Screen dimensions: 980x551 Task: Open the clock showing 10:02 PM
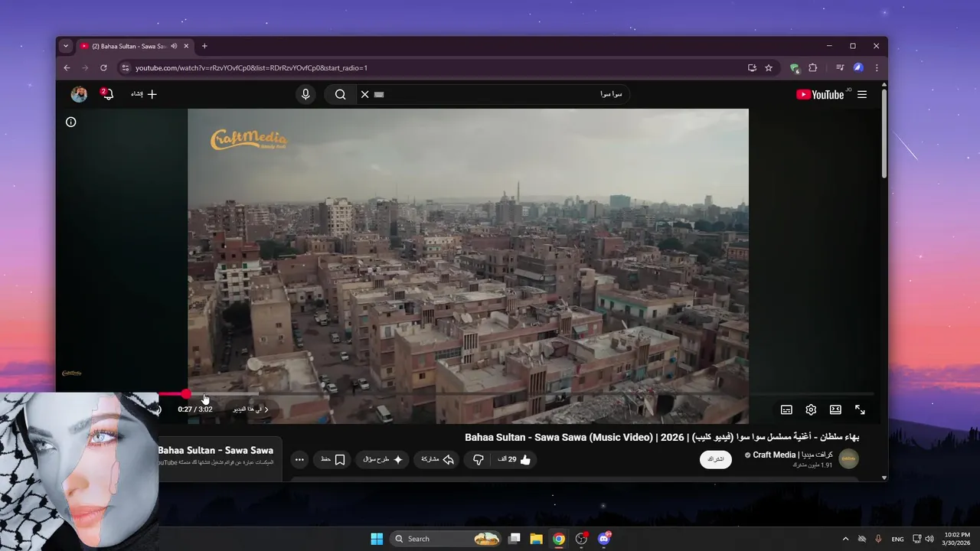[x=957, y=539]
